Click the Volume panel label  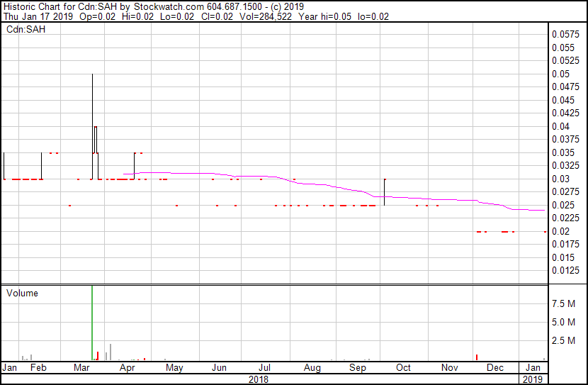click(22, 293)
